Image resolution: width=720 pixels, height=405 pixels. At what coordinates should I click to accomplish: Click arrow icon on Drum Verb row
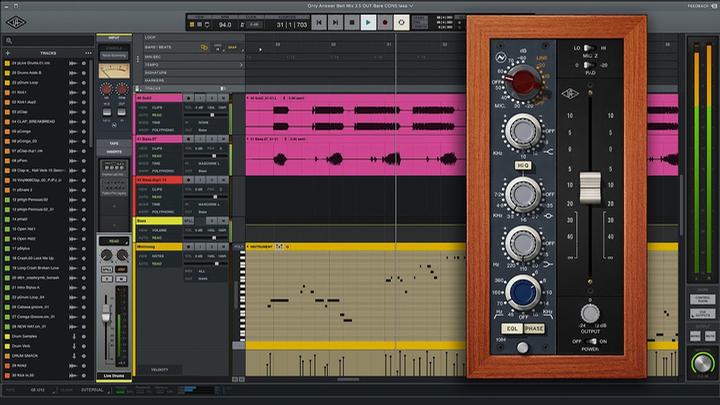pos(73,346)
